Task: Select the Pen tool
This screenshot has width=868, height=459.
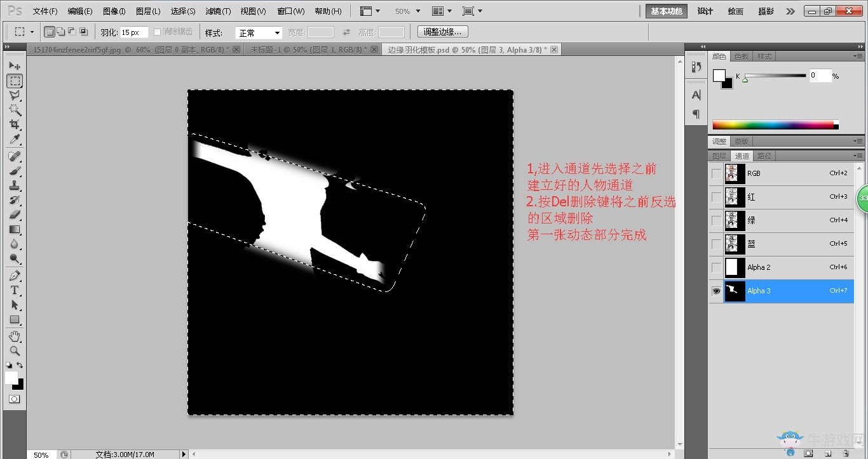Action: point(15,276)
